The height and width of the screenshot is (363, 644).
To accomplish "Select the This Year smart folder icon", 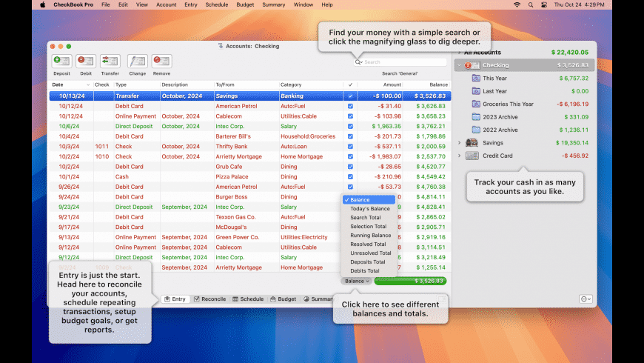I will click(476, 78).
